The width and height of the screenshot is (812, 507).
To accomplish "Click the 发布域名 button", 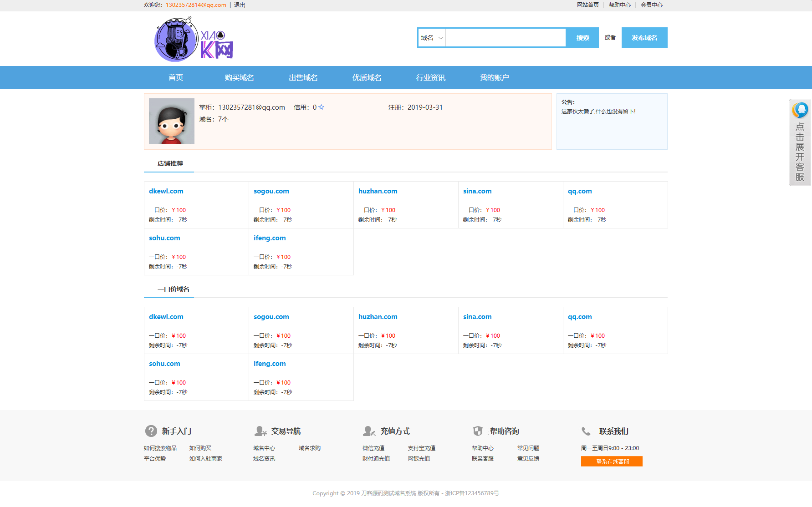I will tap(644, 38).
